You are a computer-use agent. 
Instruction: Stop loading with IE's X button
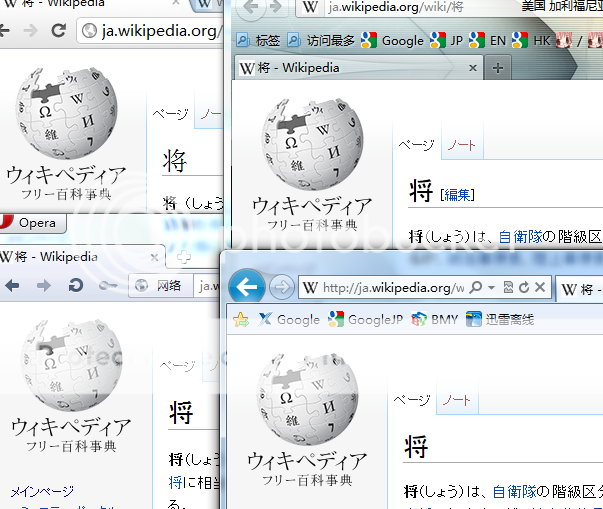pos(540,287)
